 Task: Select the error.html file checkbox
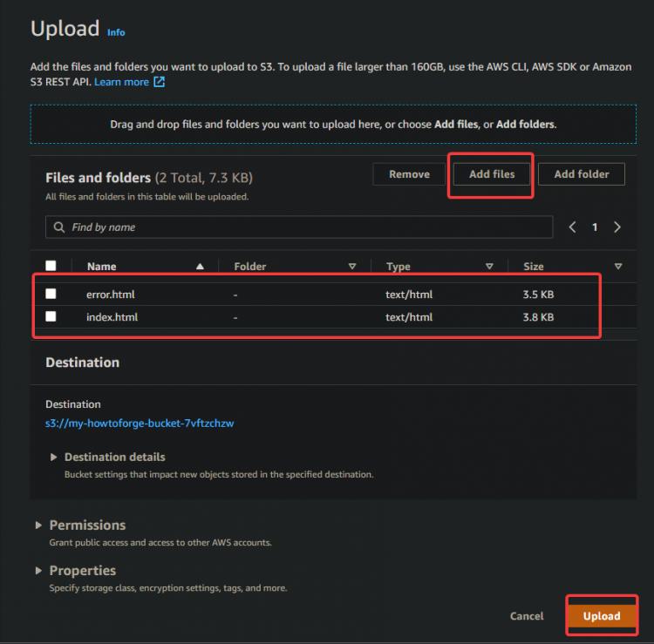click(51, 295)
